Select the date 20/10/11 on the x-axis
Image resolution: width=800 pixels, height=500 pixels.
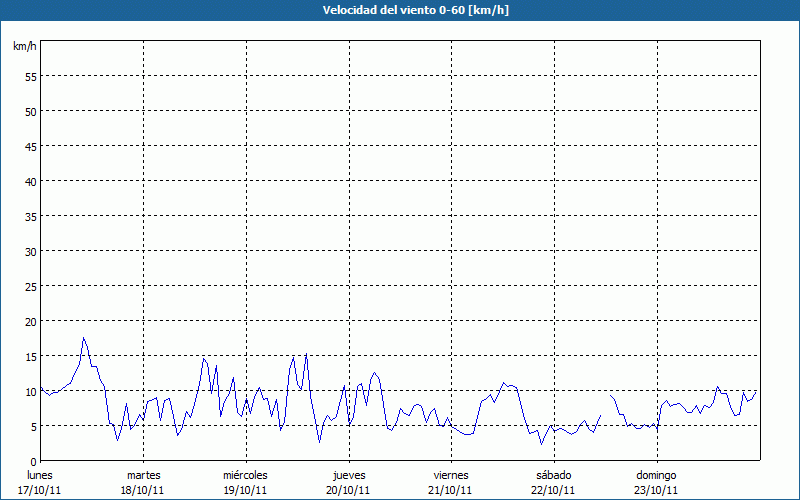tap(349, 490)
